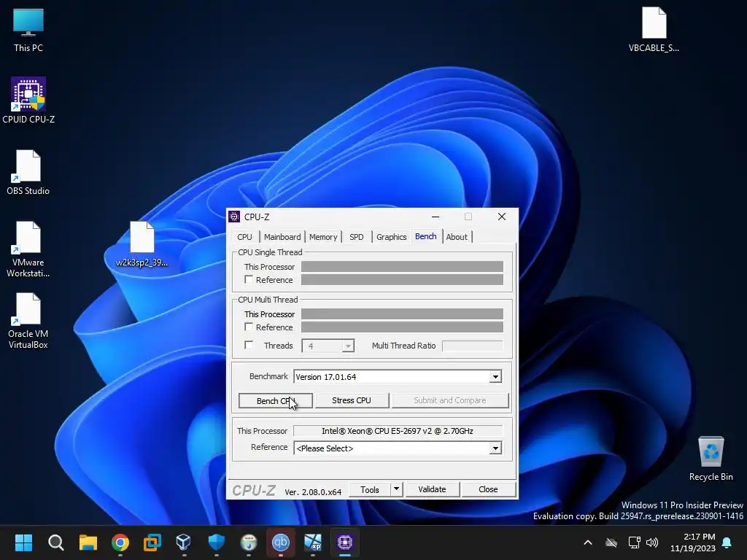Click the Validate button

(x=432, y=489)
